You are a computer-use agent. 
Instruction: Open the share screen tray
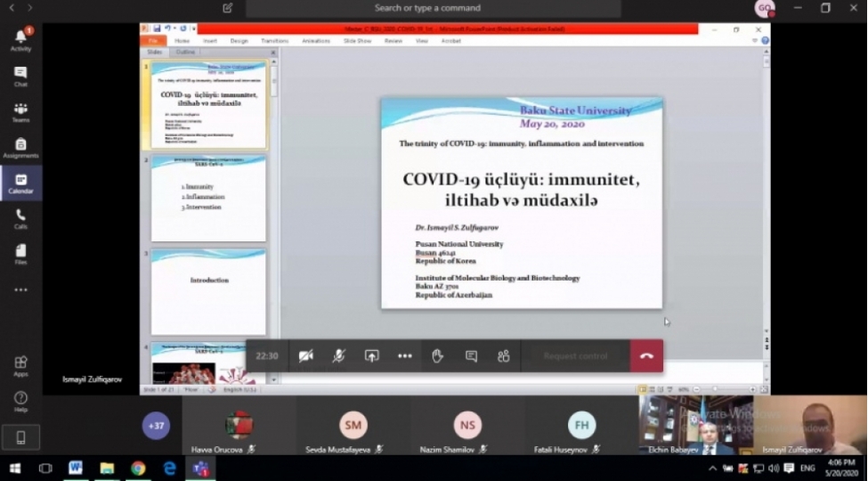click(x=371, y=355)
